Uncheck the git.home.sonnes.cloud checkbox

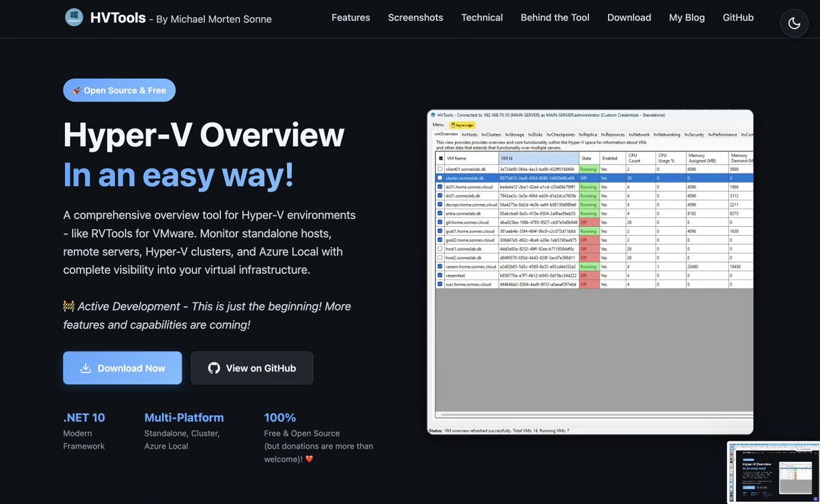[x=441, y=222]
